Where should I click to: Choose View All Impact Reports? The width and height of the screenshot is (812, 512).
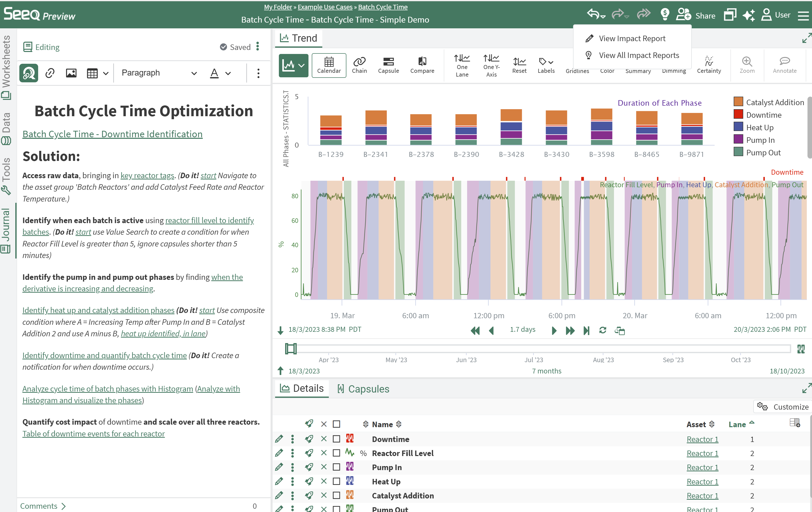[638, 55]
